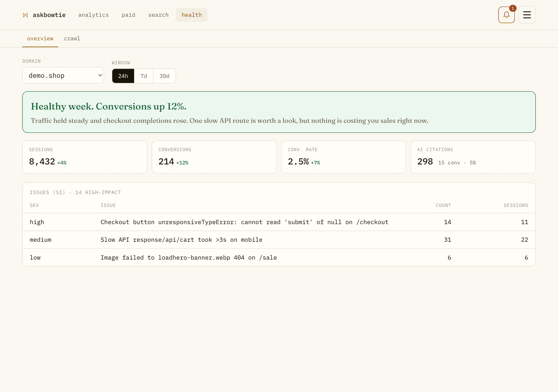This screenshot has width=558, height=392.
Task: Click the AI Citations 298 card
Action: tap(473, 157)
